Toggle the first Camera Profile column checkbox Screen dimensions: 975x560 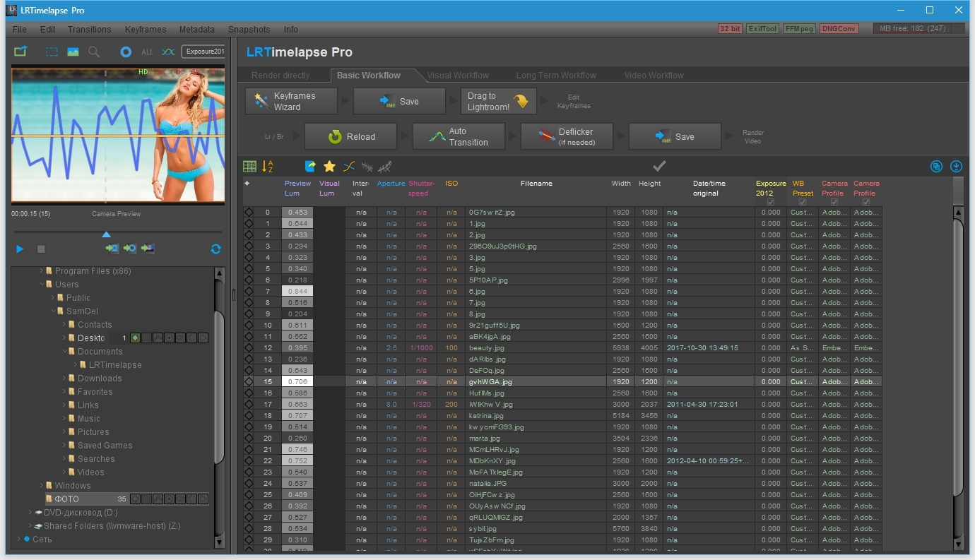pos(834,202)
